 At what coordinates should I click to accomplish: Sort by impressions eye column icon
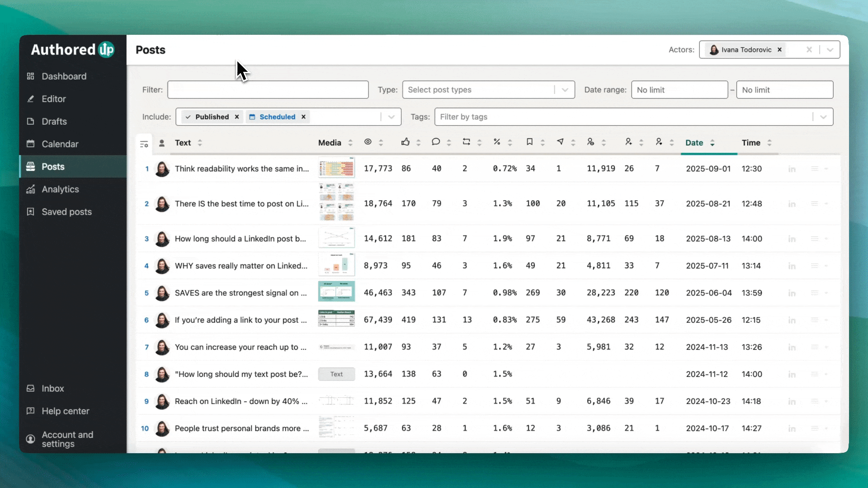368,142
